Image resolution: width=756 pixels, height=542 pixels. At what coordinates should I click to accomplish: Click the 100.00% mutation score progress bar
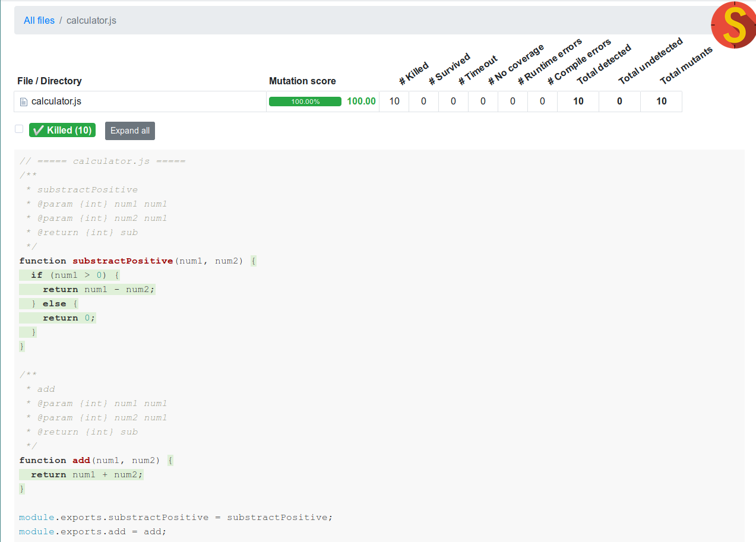pyautogui.click(x=305, y=101)
